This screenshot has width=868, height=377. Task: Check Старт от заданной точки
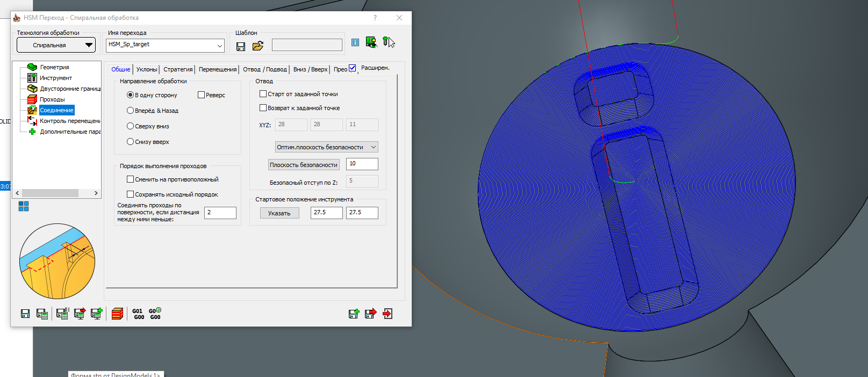263,94
